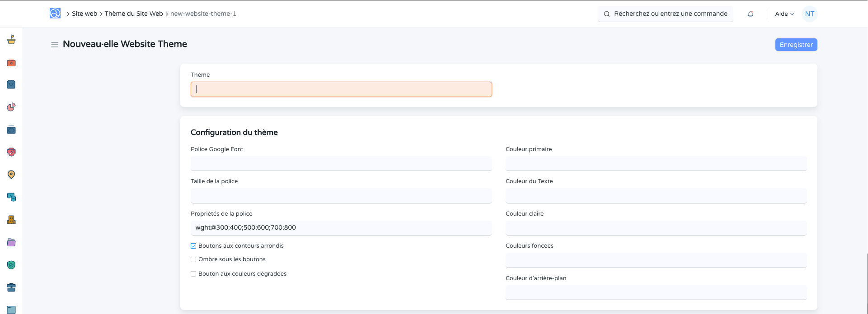The width and height of the screenshot is (868, 314).
Task: Open the Couleur primaire link field
Action: pyautogui.click(x=656, y=163)
